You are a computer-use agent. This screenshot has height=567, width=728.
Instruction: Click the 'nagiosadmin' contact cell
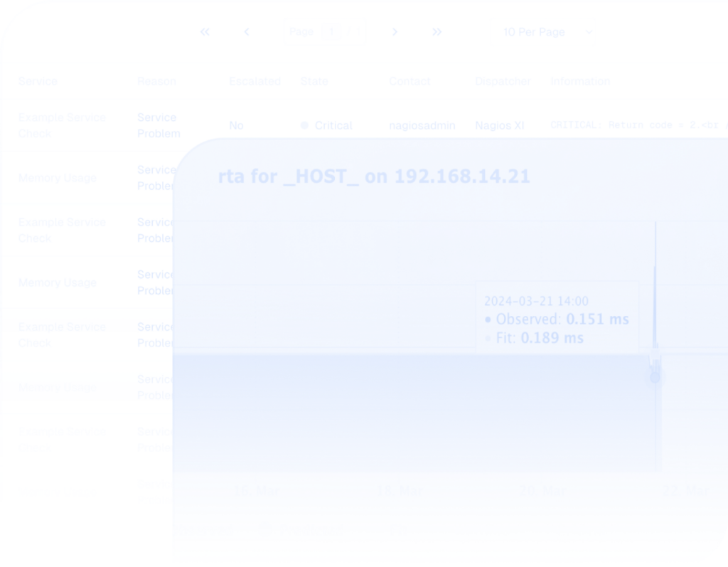pos(422,125)
